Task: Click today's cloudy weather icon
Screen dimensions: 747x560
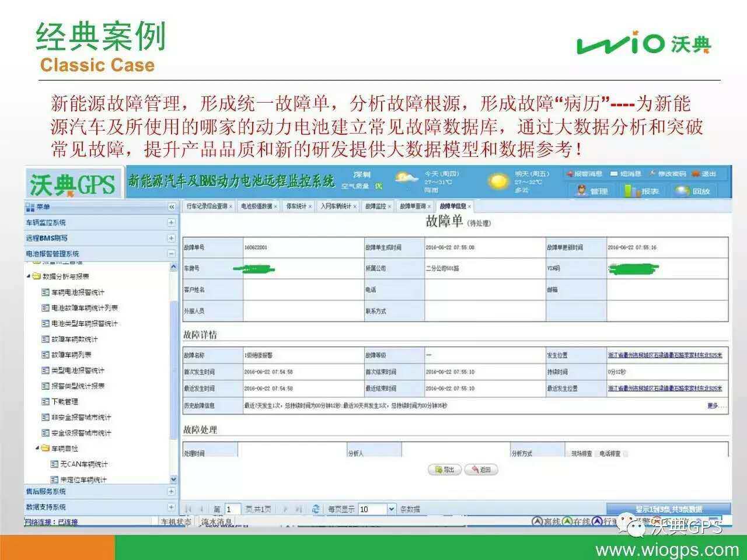Action: [407, 177]
